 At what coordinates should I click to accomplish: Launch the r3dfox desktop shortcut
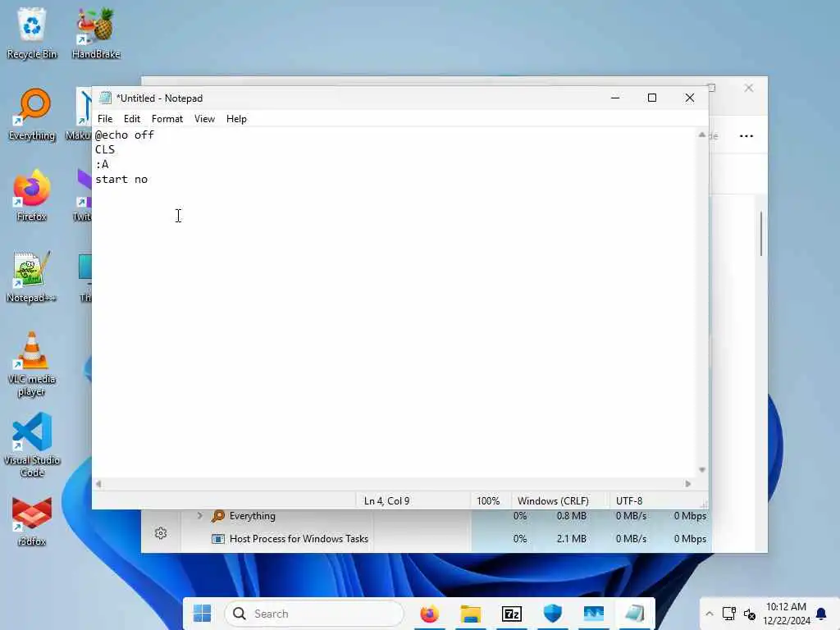32,521
